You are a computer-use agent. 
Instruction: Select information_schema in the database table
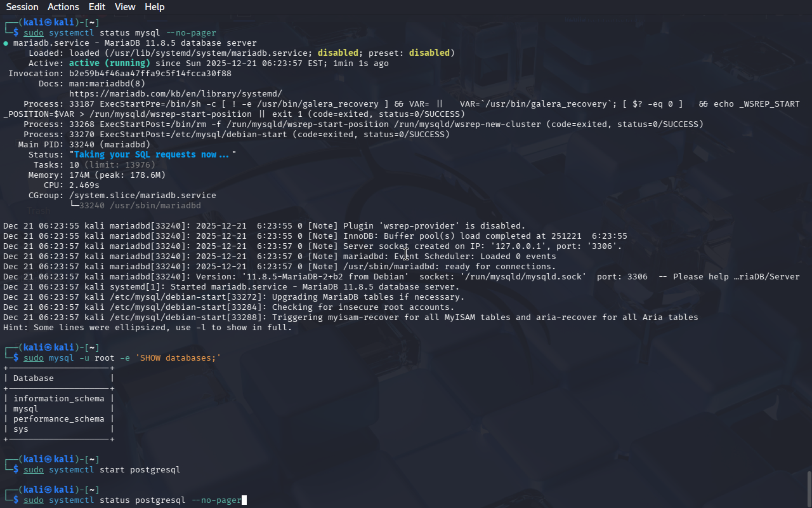point(58,399)
